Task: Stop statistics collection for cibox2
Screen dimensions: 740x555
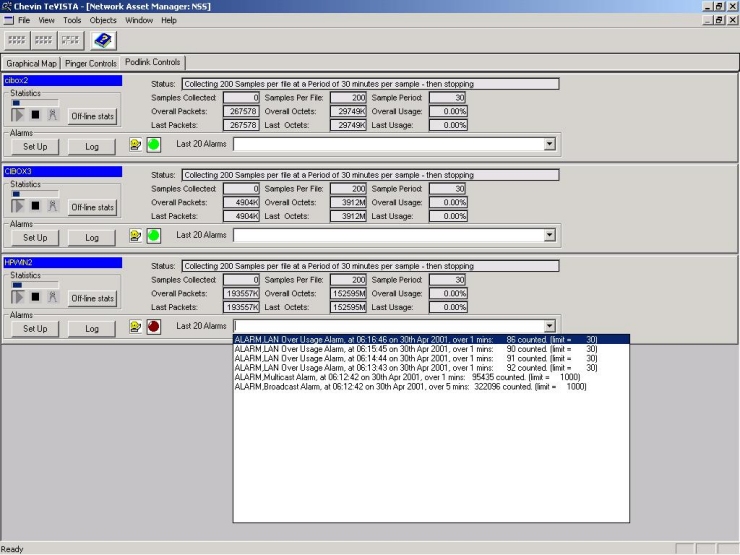Action: [x=35, y=115]
